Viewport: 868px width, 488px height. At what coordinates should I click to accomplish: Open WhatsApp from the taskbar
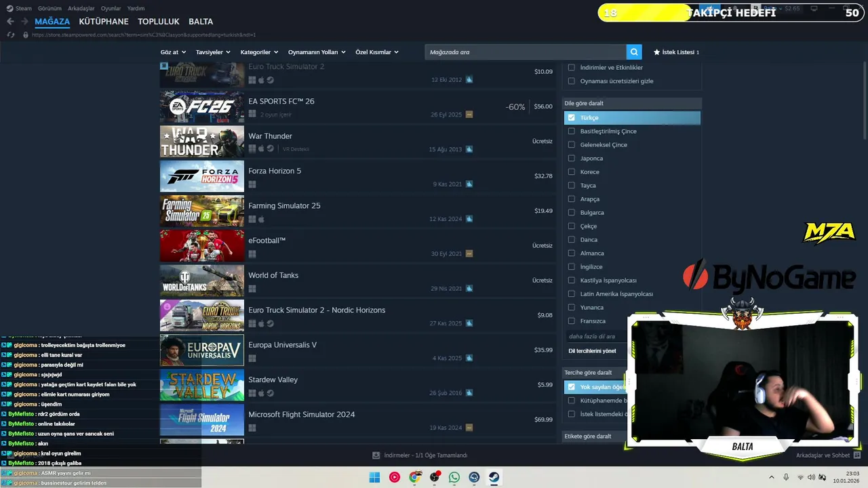[454, 477]
